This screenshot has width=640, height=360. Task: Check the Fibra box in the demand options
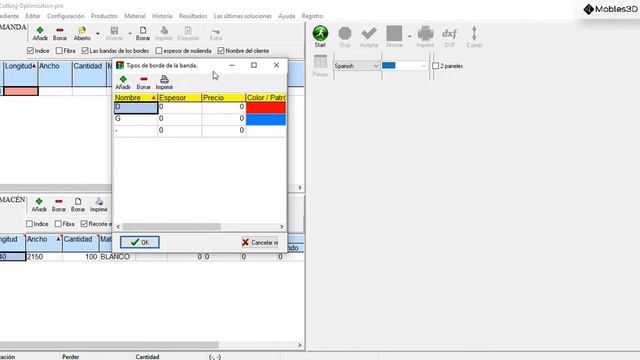coord(59,51)
